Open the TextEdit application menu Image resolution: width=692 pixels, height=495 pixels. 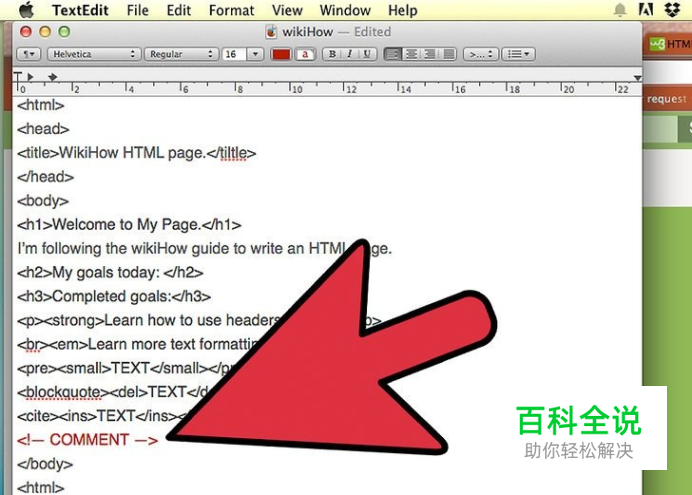point(80,10)
